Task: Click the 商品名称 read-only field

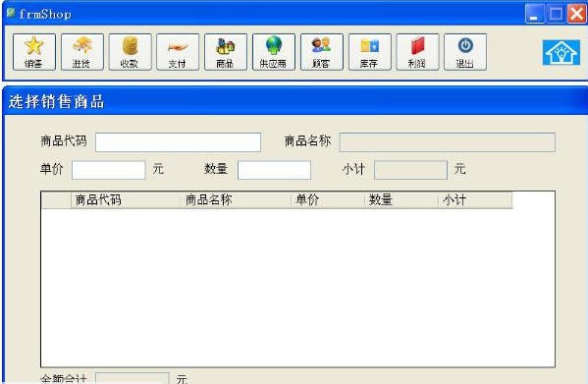Action: [x=447, y=142]
